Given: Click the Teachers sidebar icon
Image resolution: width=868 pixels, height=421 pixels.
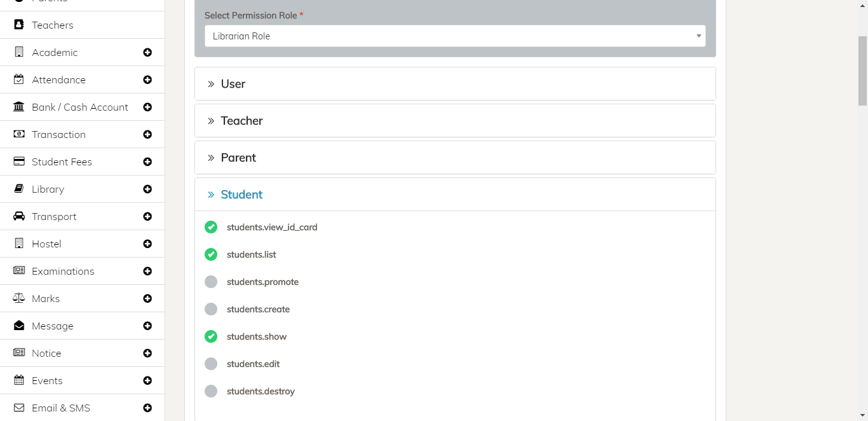Looking at the screenshot, I should tap(18, 25).
